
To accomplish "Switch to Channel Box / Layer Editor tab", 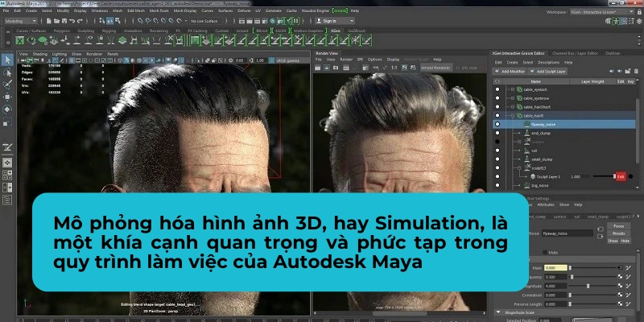I will 575,53.
